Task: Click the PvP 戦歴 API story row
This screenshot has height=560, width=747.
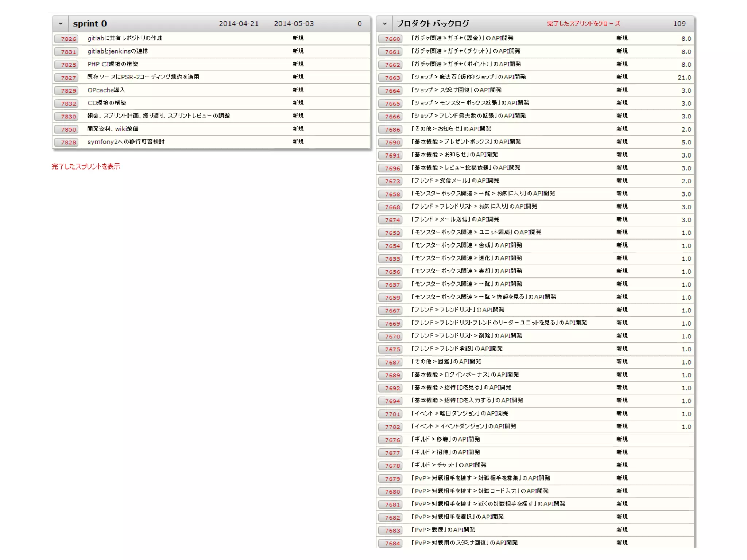Action: tap(443, 530)
